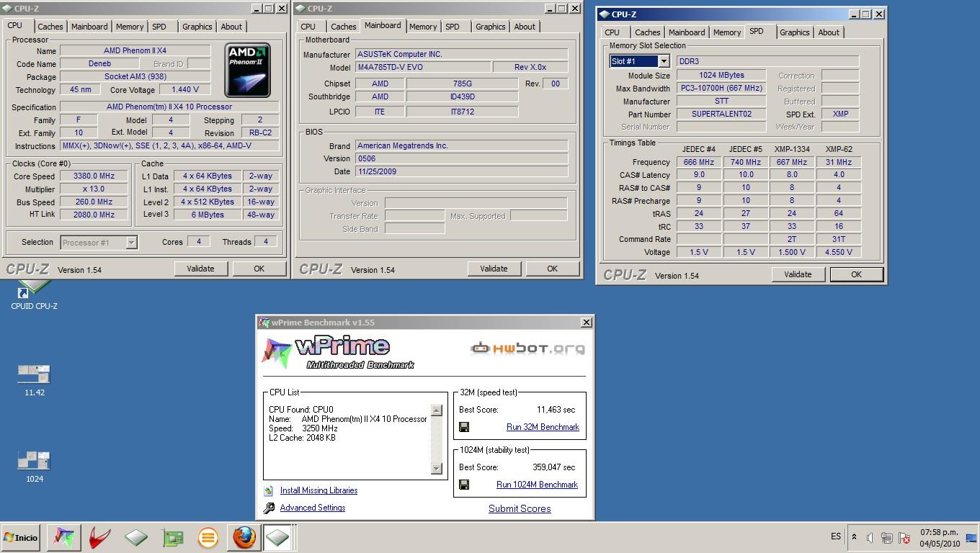Open the orange round striped taskbar icon
980x553 pixels.
pyautogui.click(x=208, y=537)
